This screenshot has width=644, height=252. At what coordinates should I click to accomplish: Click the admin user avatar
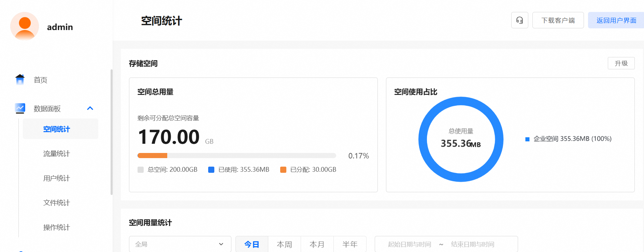[25, 26]
